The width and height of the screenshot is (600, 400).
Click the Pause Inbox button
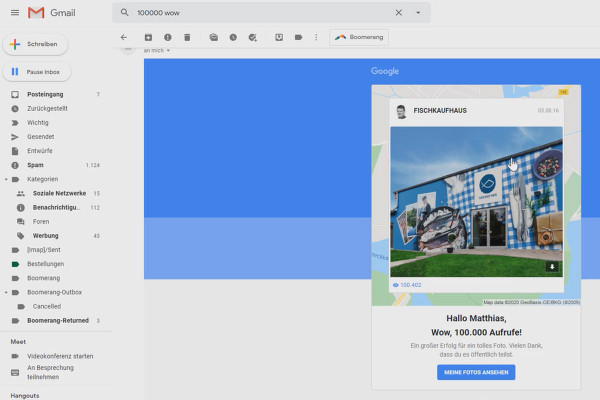point(37,72)
